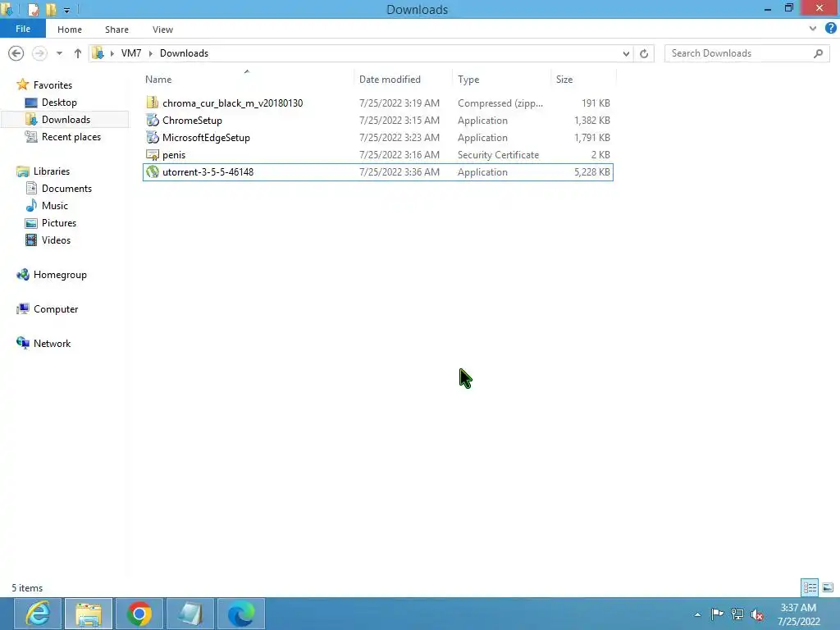
Task: Refresh the Downloads folder
Action: tap(644, 53)
